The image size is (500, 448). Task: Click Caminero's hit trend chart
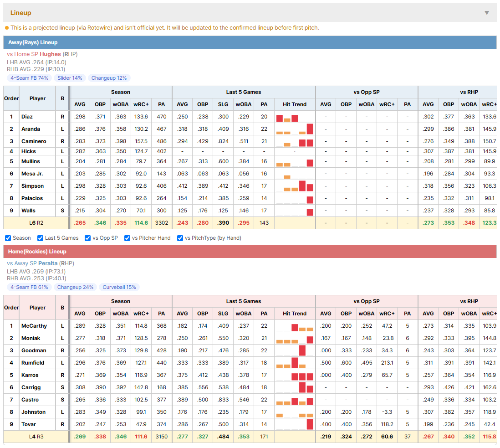click(295, 142)
